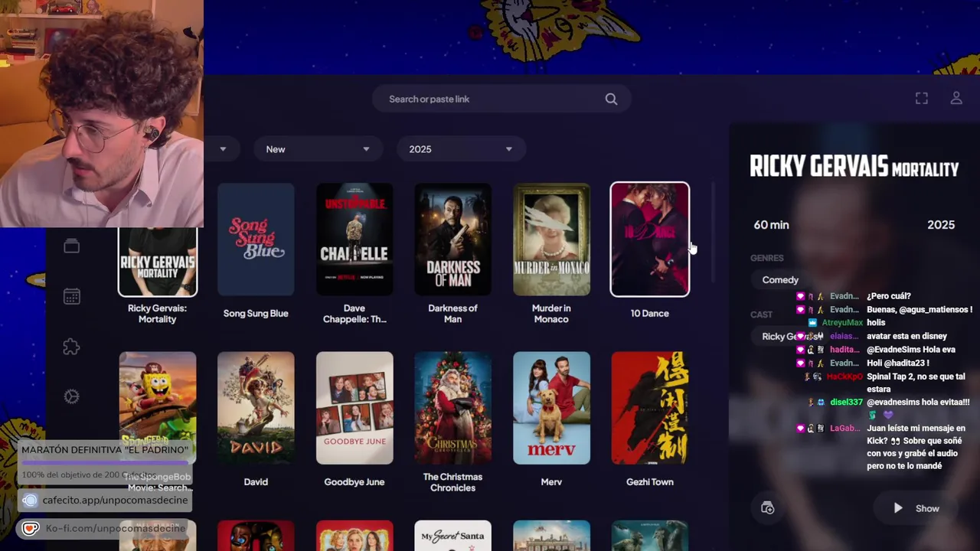Select the Comedy genre tag
980x551 pixels.
click(780, 280)
